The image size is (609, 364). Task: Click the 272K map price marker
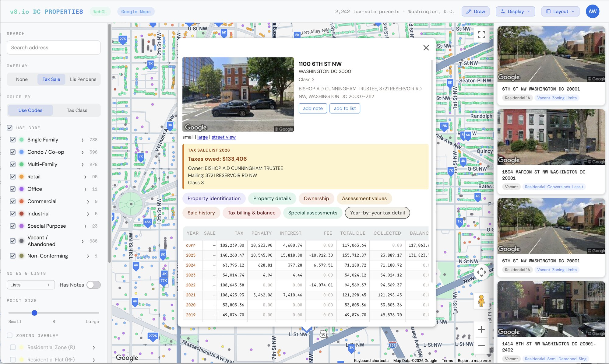point(153,337)
